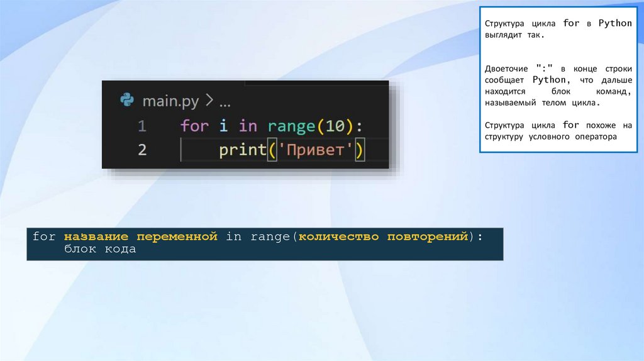Click the yellow text 'количество повторений'
The width and height of the screenshot is (644, 361).
[383, 236]
